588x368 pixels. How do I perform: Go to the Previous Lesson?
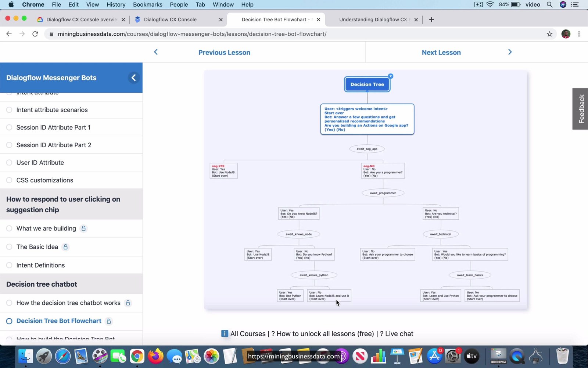pyautogui.click(x=224, y=52)
